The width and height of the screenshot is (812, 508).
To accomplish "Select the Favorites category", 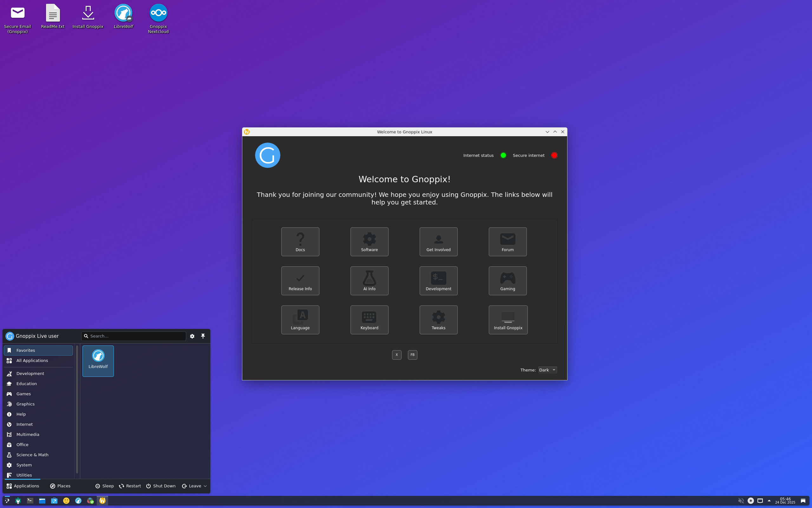I will tap(38, 350).
